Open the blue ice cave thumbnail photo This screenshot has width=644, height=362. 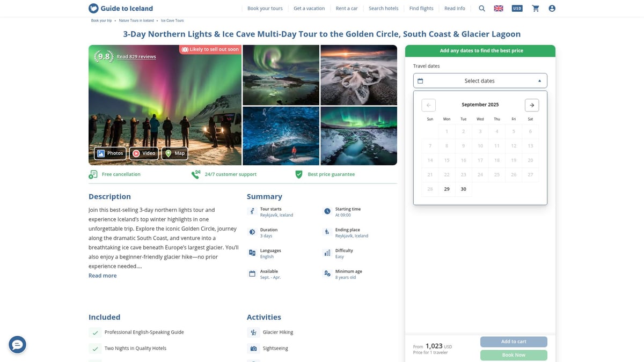click(281, 136)
